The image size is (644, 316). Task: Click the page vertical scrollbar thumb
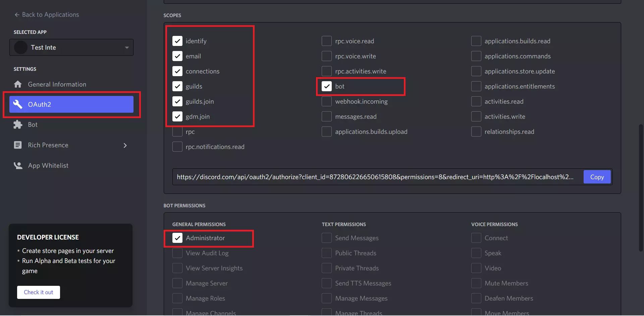[x=641, y=188]
